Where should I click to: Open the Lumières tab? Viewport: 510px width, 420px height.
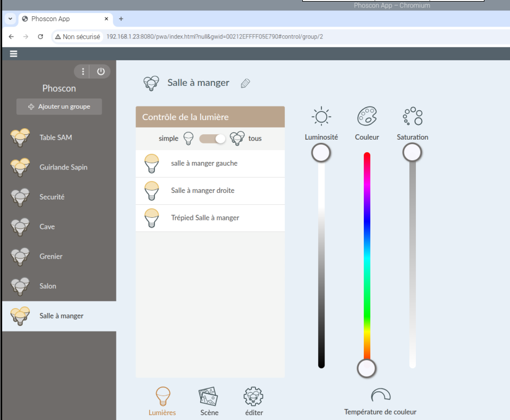[163, 401]
